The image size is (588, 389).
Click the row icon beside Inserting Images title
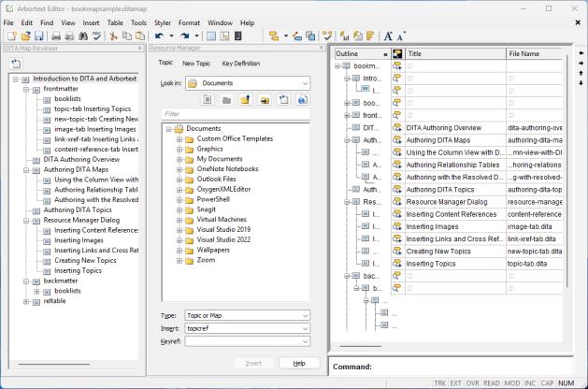point(397,226)
